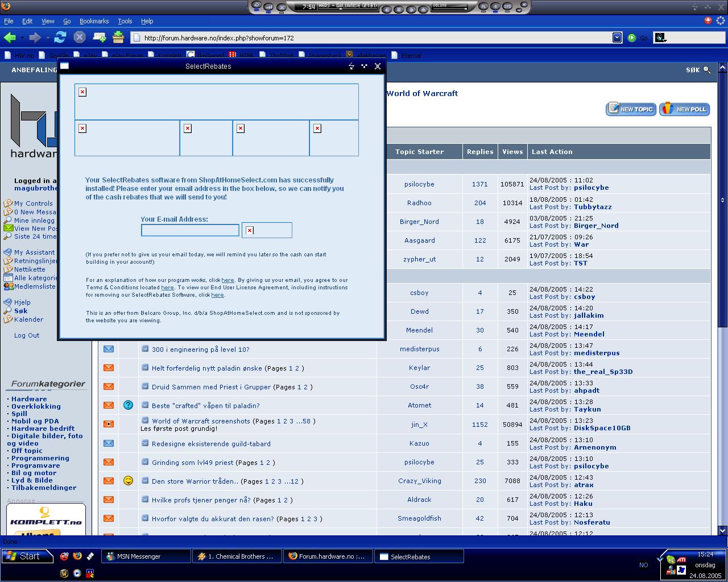728x582 pixels.
Task: Toggle the Winamp equalizer bars button
Action: pos(268,7)
